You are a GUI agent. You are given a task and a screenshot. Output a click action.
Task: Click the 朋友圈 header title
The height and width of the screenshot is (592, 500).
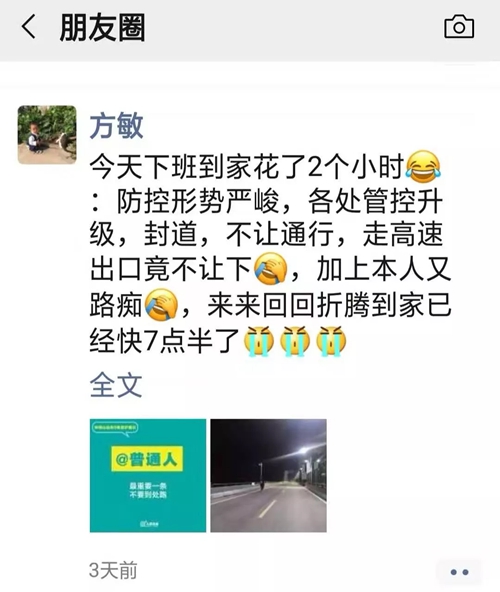[102, 27]
